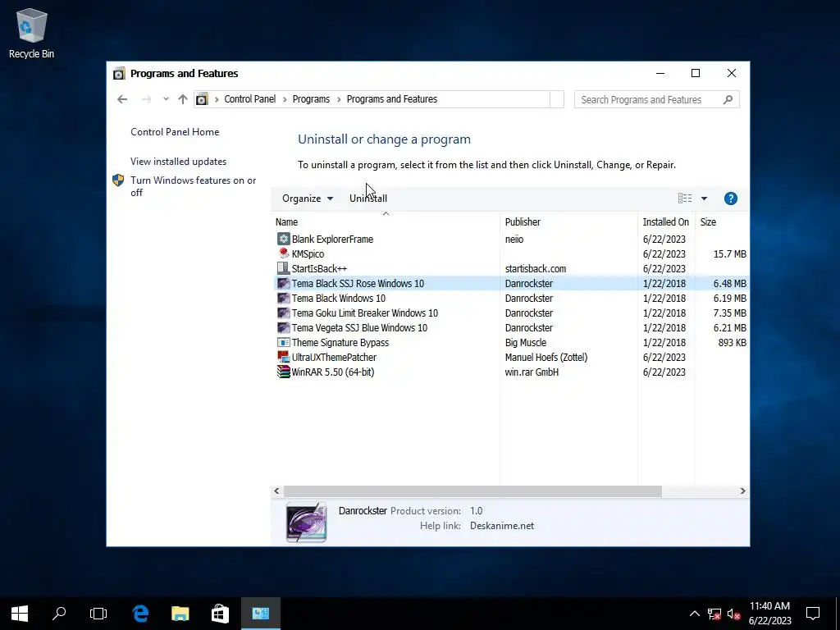Open Task View on the taskbar

pyautogui.click(x=98, y=614)
